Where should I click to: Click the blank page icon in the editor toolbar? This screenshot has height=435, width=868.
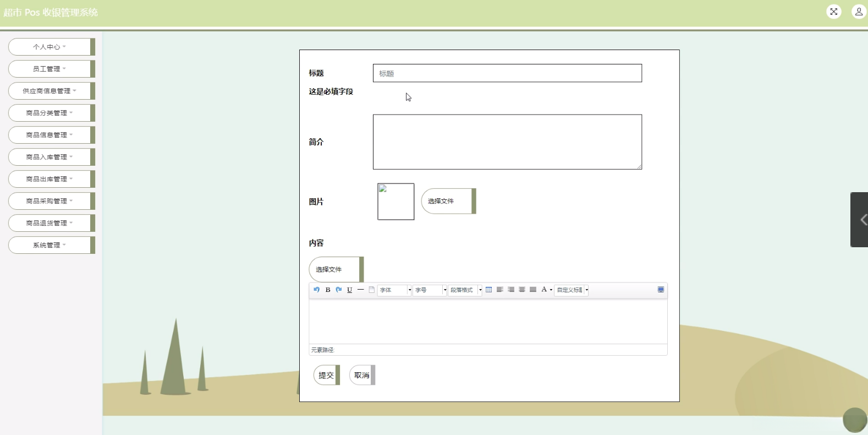click(x=372, y=290)
